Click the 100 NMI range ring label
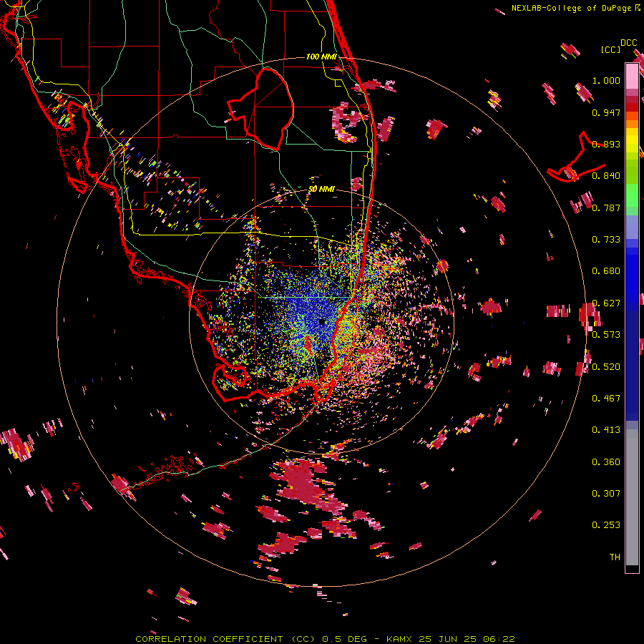Image resolution: width=644 pixels, height=644 pixels. pyautogui.click(x=321, y=57)
